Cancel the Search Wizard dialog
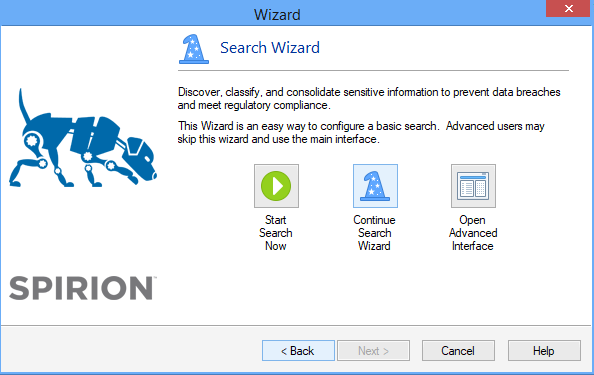 pos(458,351)
